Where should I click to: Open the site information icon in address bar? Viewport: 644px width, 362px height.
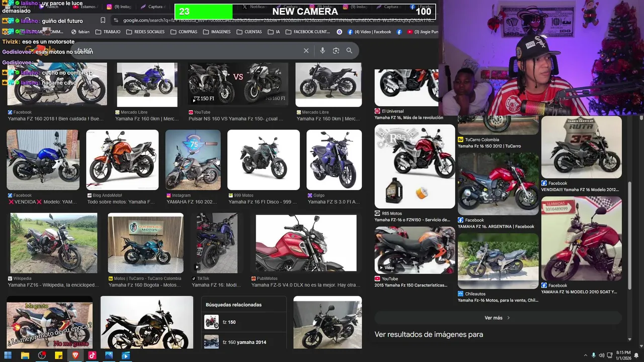(x=116, y=20)
